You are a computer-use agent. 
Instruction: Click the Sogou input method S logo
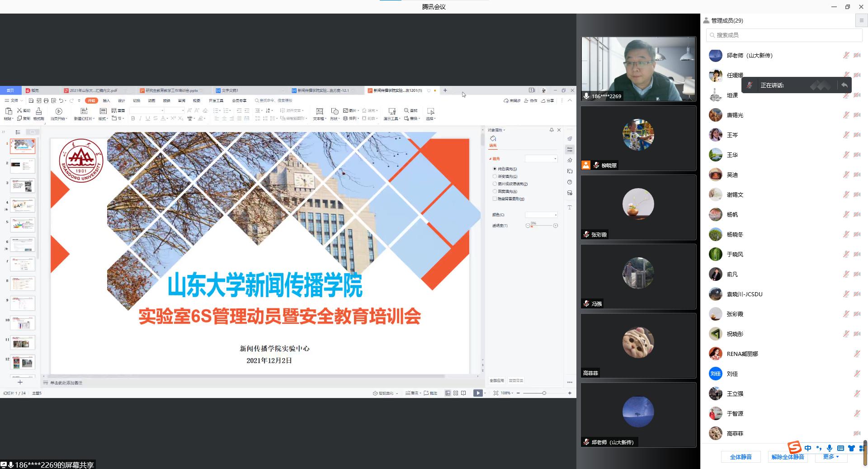coord(794,447)
